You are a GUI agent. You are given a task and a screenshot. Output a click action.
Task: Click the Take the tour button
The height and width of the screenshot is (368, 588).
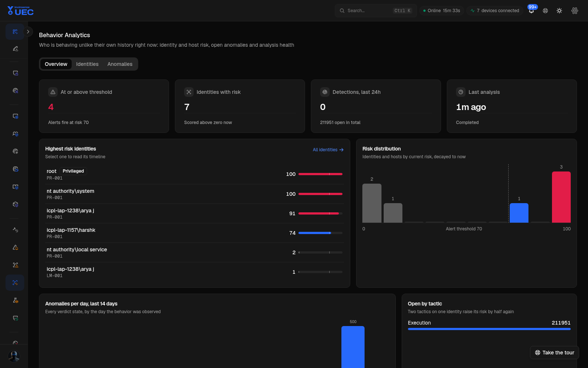click(x=555, y=353)
